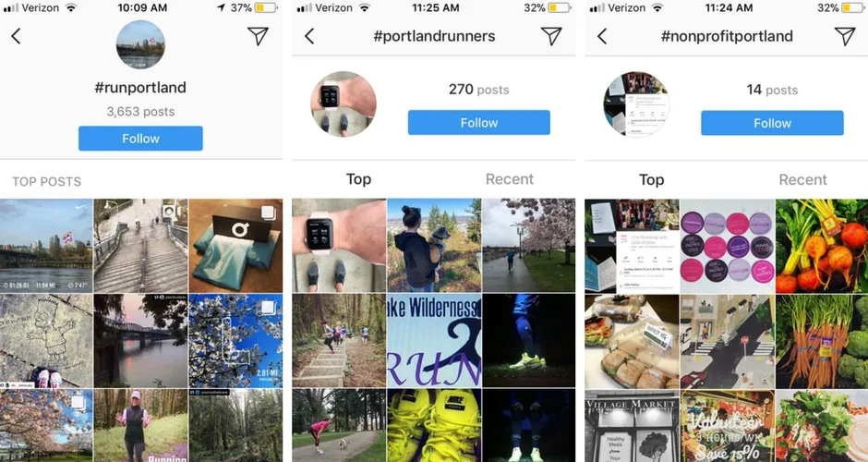Open the pink and purple buttons post
Viewport: 868px width, 462px height.
point(727,246)
